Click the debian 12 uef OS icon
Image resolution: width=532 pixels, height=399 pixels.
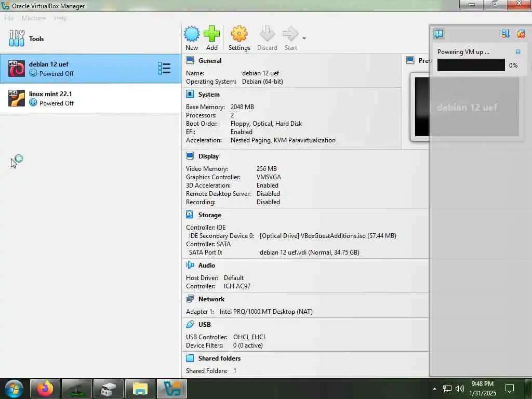[17, 69]
